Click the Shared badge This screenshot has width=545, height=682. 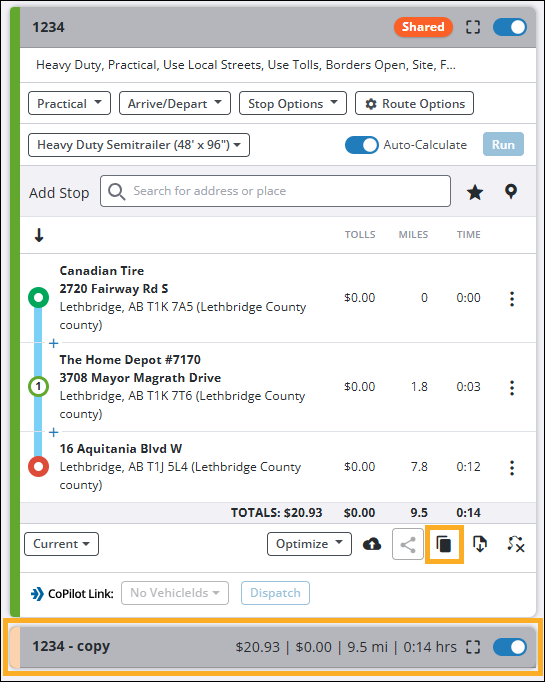(x=423, y=27)
